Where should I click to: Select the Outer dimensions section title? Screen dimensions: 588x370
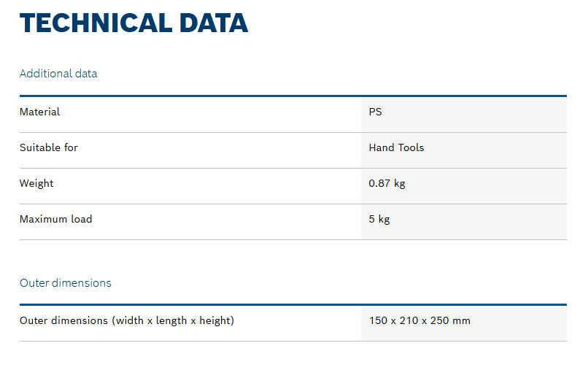tap(65, 282)
